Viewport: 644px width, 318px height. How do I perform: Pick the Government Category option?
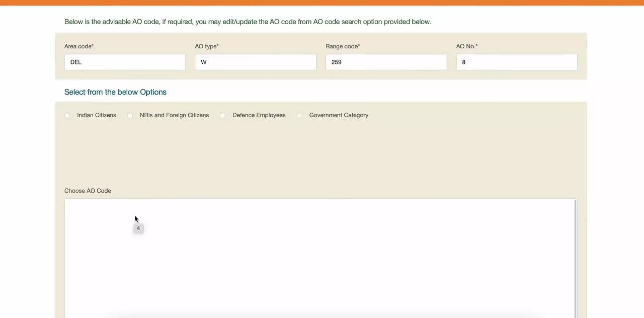(x=299, y=115)
